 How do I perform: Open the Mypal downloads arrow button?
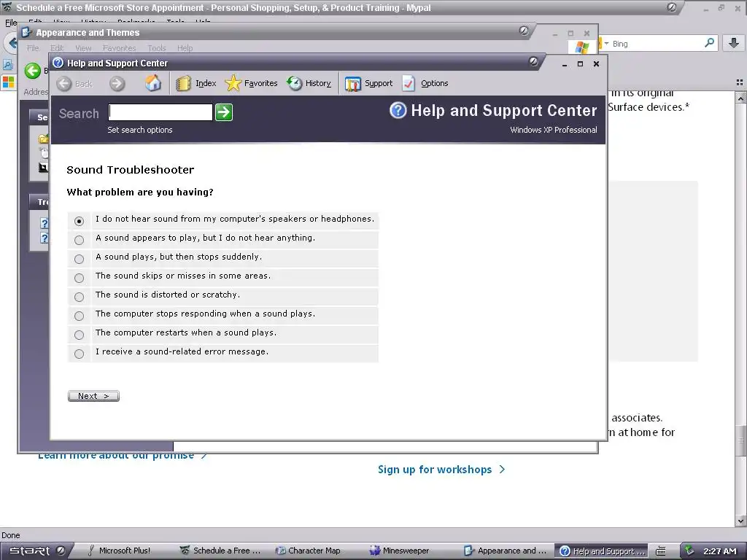(734, 43)
